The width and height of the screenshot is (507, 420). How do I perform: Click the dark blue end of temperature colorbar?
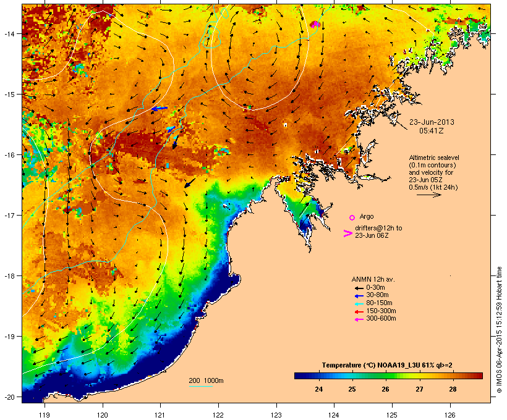299,376
